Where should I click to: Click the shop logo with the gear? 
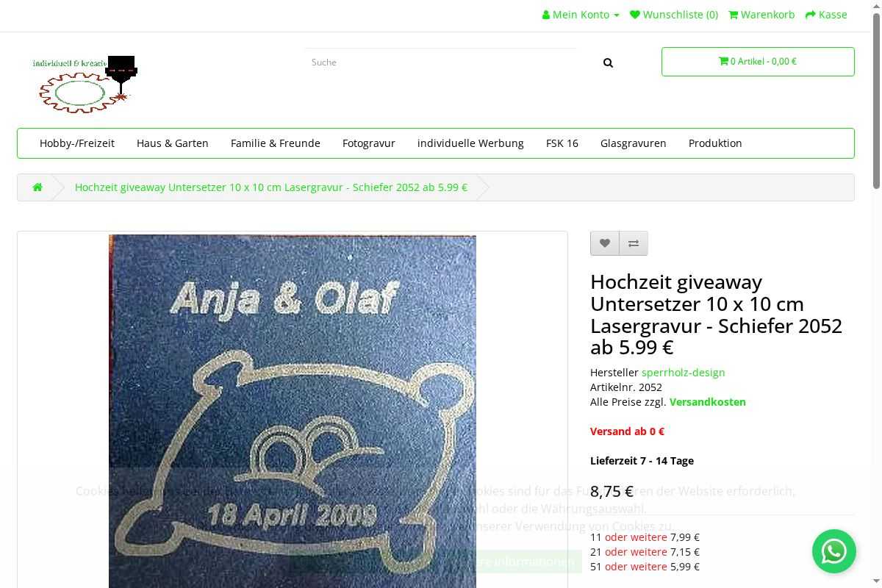(85, 85)
